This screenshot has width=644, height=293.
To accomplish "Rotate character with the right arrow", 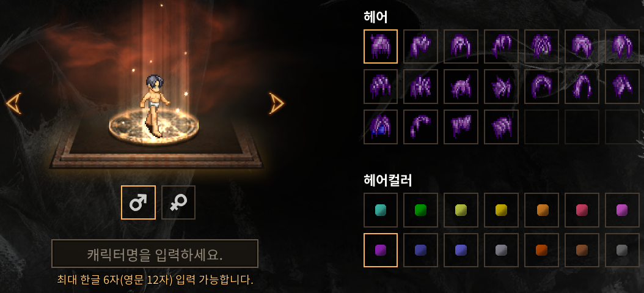I will [x=276, y=103].
